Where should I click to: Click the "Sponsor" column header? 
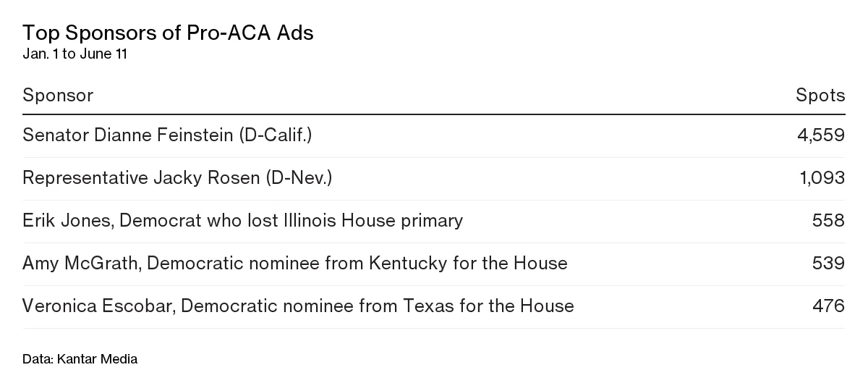point(58,96)
